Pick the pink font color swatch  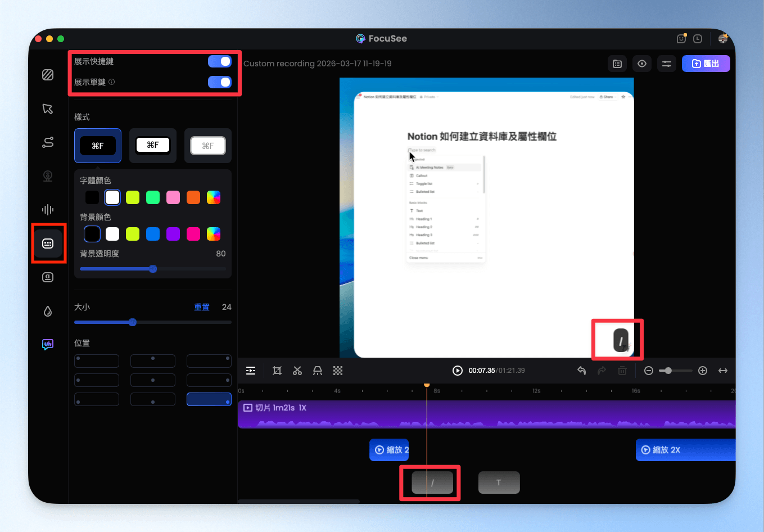click(x=173, y=197)
